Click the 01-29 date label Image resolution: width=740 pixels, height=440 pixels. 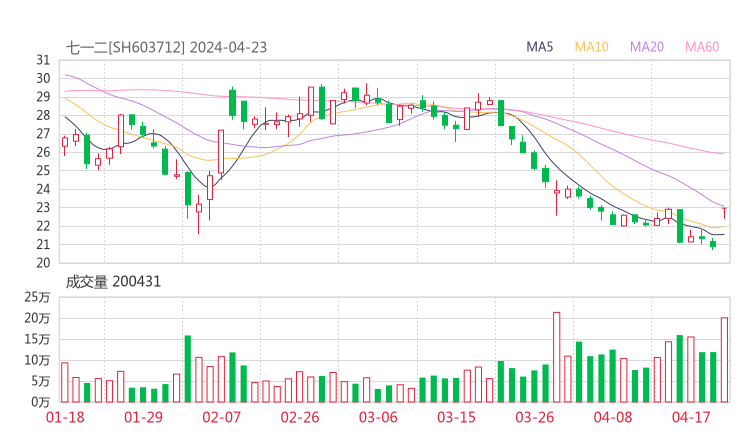[143, 417]
